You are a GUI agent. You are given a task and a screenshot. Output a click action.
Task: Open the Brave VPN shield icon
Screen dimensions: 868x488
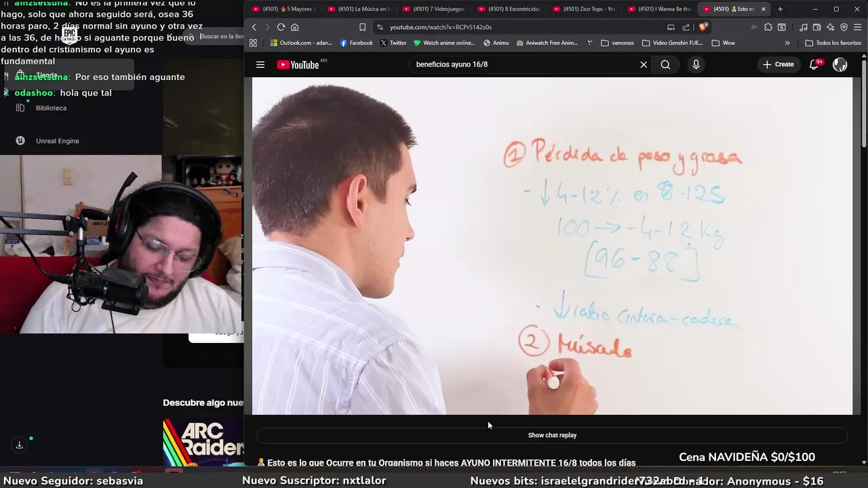(x=844, y=27)
